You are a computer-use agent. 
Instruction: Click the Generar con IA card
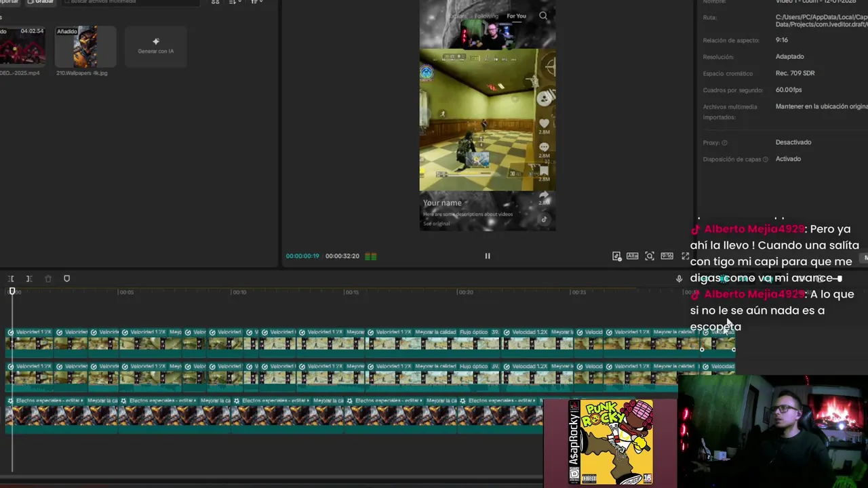coord(156,46)
